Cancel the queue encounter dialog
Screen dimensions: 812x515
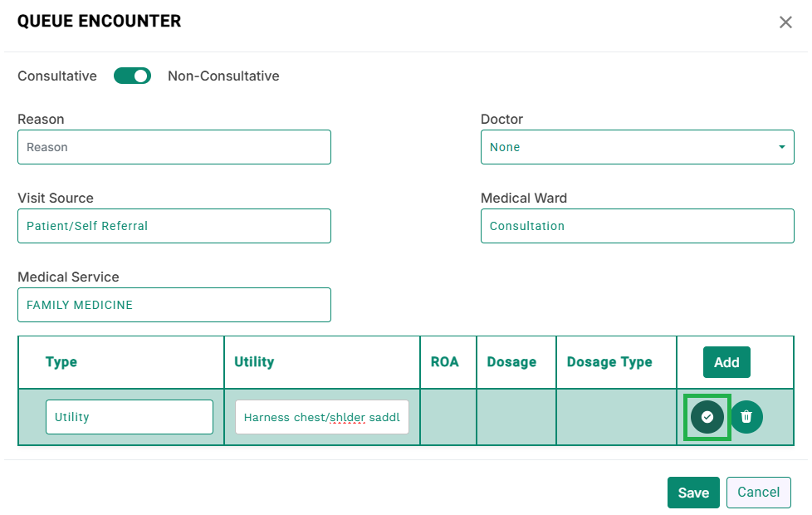pos(758,493)
